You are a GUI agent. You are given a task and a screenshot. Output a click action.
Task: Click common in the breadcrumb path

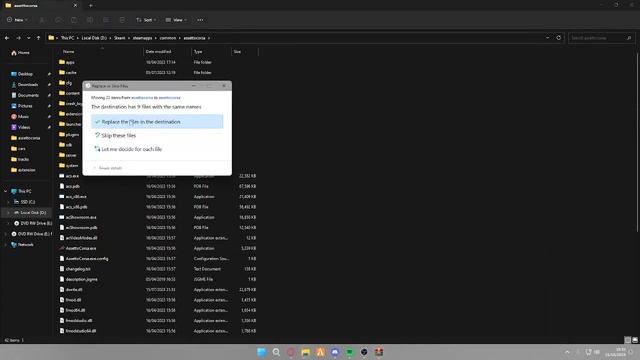pos(168,38)
